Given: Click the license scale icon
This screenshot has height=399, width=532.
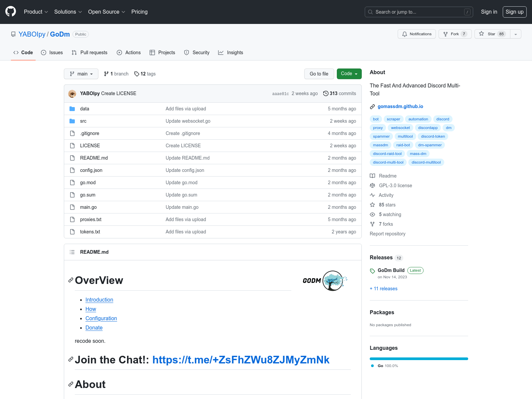Looking at the screenshot, I should (x=372, y=186).
